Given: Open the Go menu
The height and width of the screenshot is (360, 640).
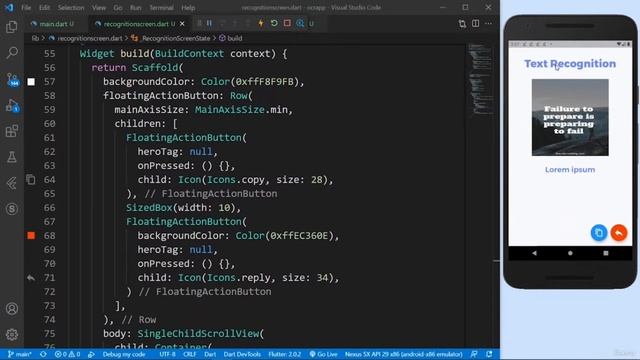Looking at the screenshot, I should (x=118, y=7).
